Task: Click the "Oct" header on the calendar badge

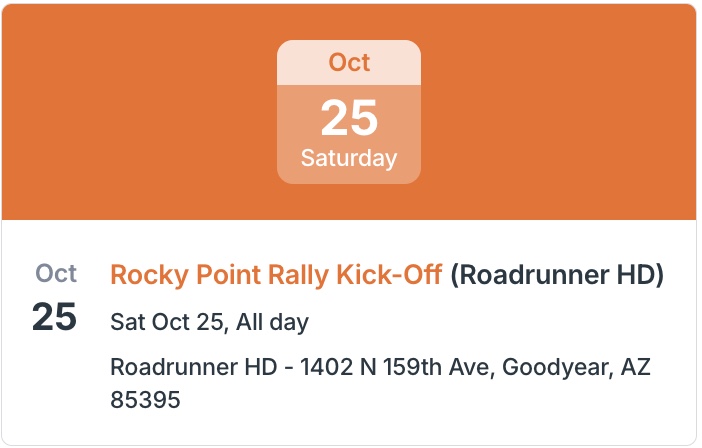Action: pos(349,62)
